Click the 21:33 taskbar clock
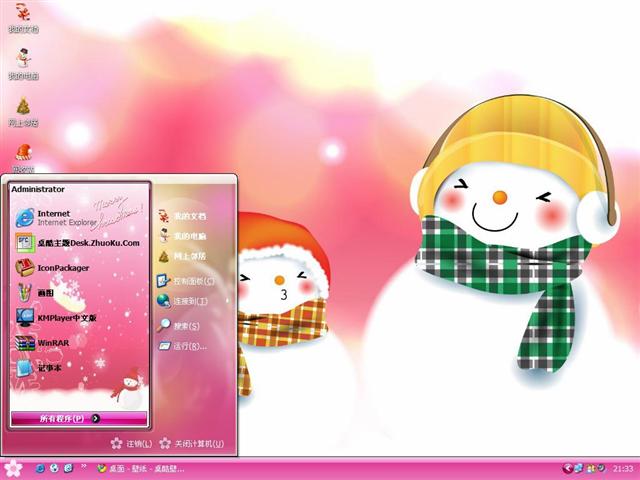 622,469
